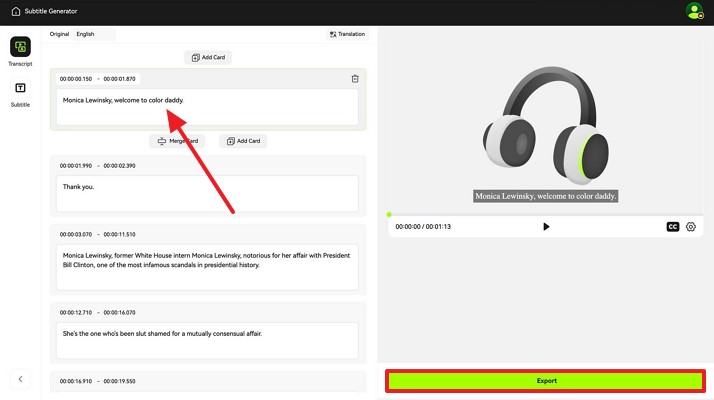This screenshot has width=714, height=400.
Task: Click end time 00:00:01.870
Action: pos(119,79)
